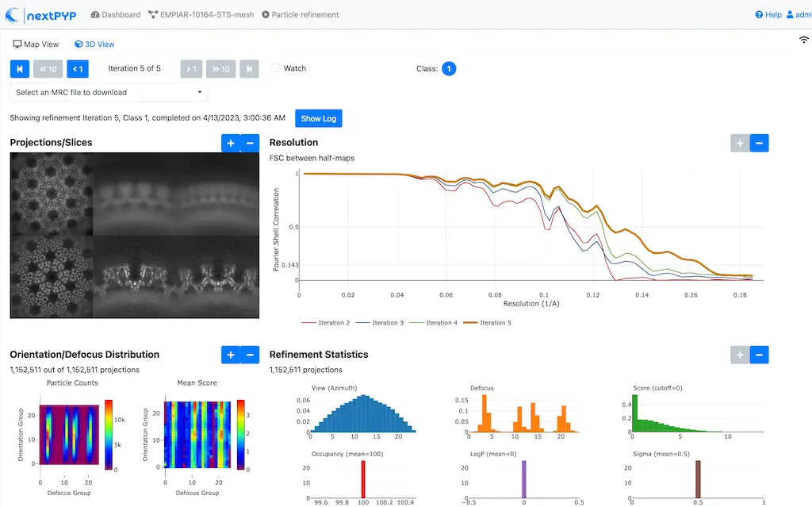
Task: Toggle Iteration 2 curve in legend
Action: click(326, 323)
